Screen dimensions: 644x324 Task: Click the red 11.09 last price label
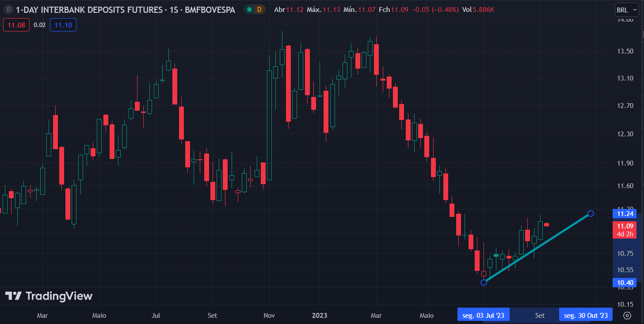point(625,226)
